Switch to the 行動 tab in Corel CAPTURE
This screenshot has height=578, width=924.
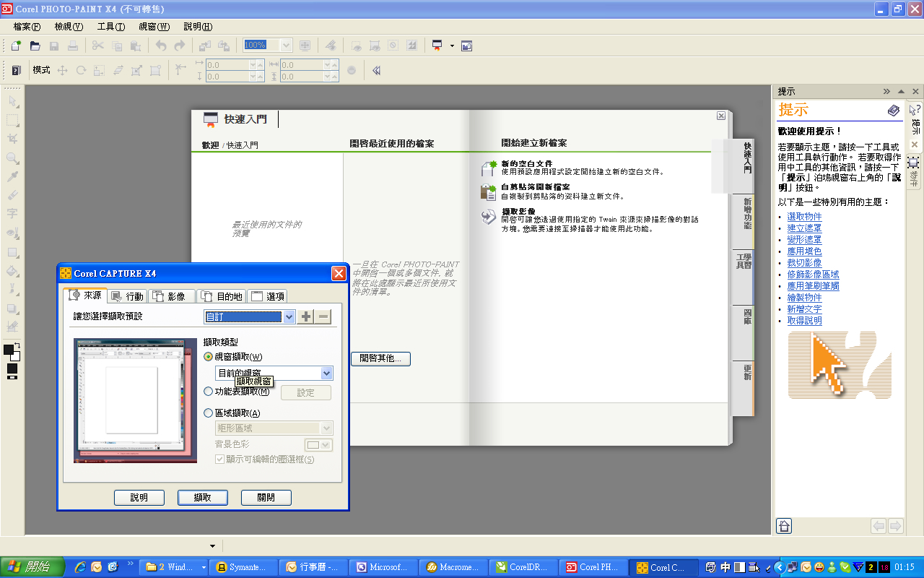click(x=128, y=296)
